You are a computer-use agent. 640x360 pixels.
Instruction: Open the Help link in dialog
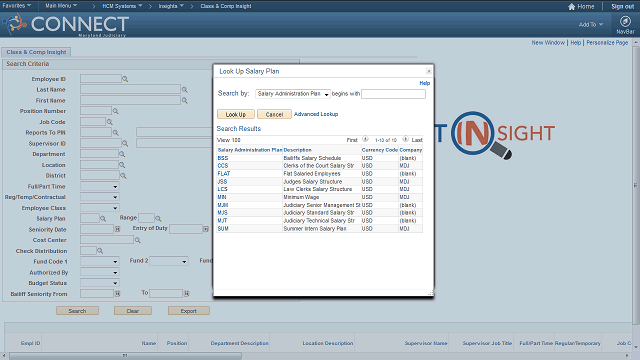click(424, 83)
